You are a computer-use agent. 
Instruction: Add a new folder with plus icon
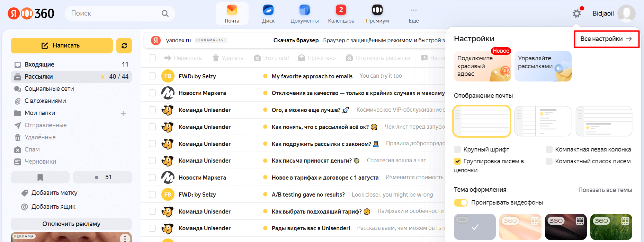click(123, 113)
